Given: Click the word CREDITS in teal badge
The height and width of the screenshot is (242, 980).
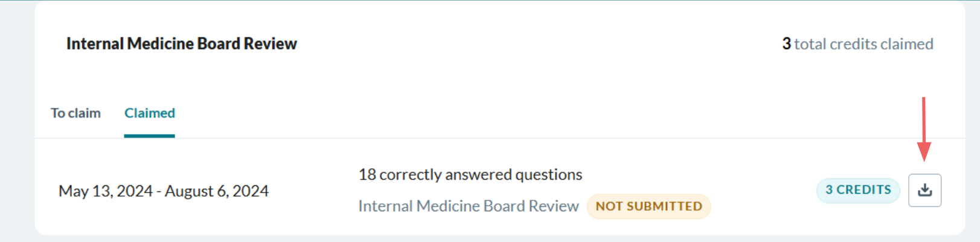Looking at the screenshot, I should click(863, 190).
